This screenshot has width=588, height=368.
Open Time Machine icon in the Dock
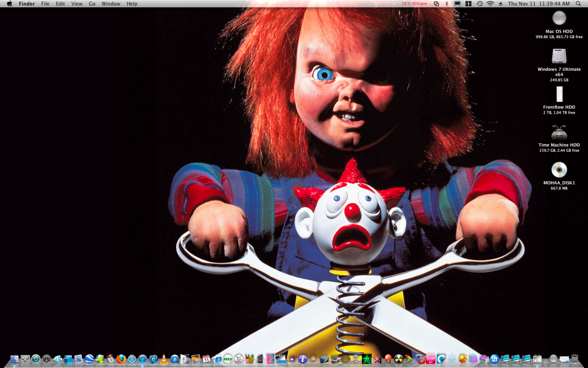coord(36,359)
